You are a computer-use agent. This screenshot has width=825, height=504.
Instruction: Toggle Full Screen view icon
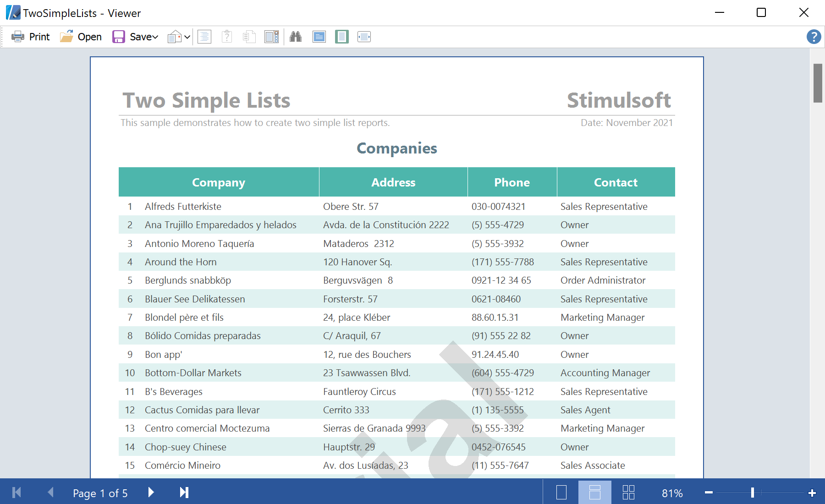tap(319, 37)
